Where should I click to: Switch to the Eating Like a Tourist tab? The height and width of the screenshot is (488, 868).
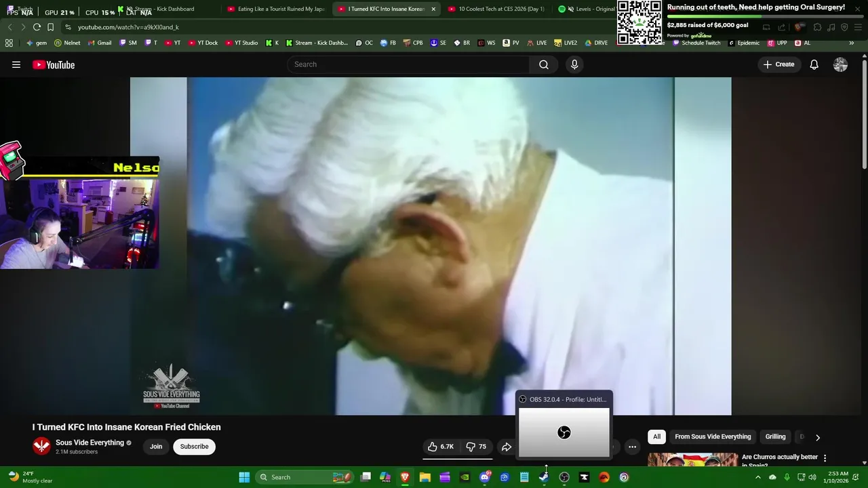click(x=277, y=9)
